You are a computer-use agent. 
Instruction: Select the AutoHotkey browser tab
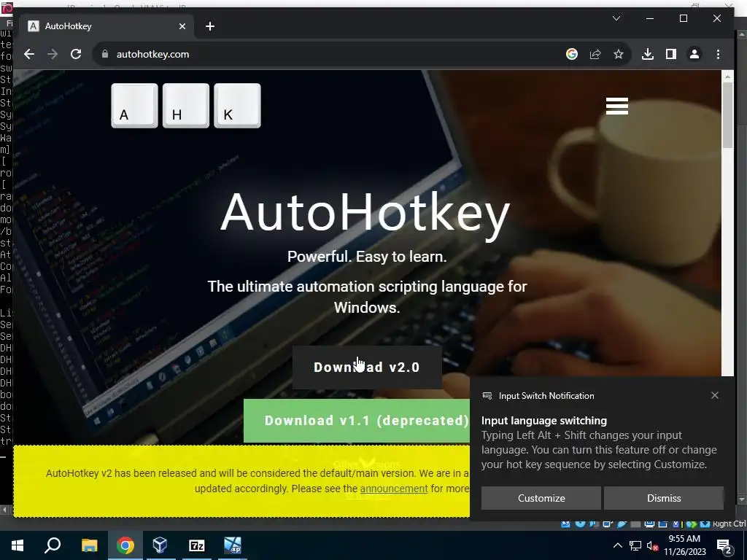[x=107, y=26]
